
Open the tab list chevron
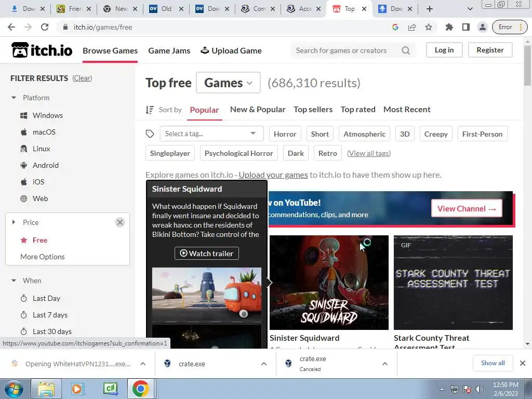(470, 9)
